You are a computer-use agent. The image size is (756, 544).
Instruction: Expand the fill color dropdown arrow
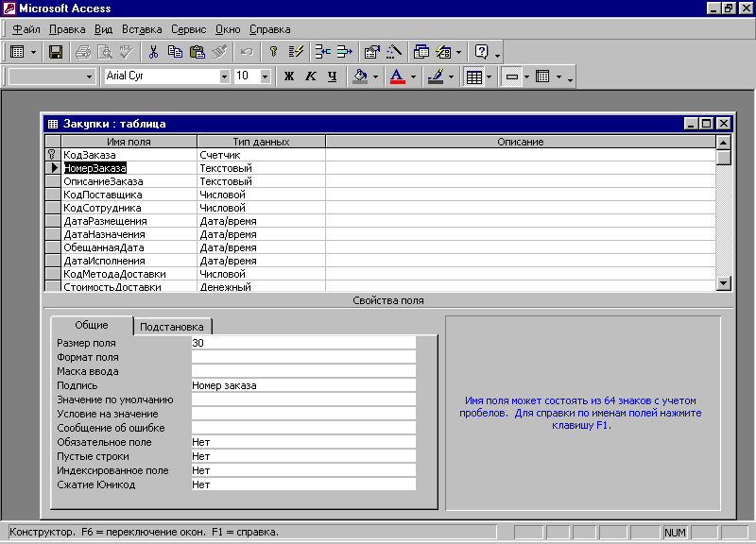(x=375, y=76)
